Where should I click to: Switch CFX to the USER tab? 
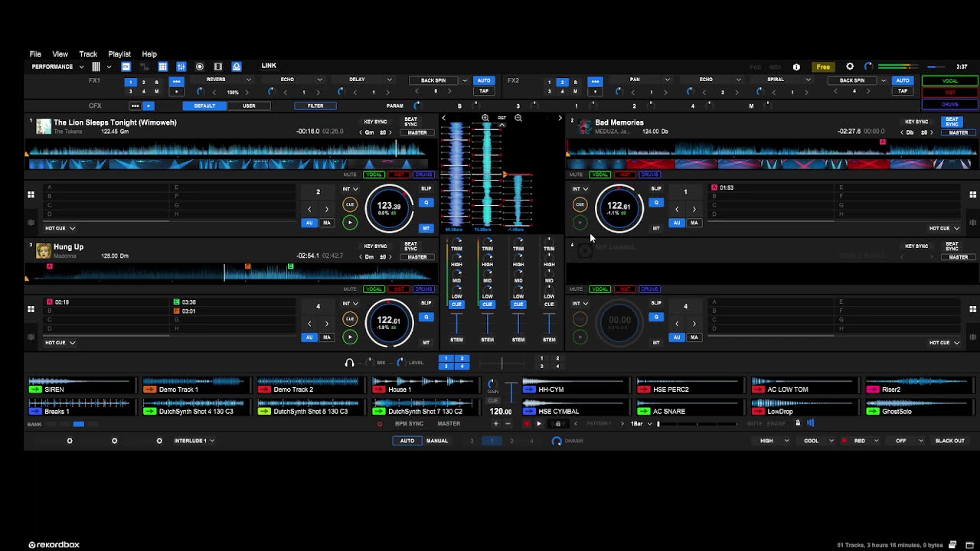249,106
